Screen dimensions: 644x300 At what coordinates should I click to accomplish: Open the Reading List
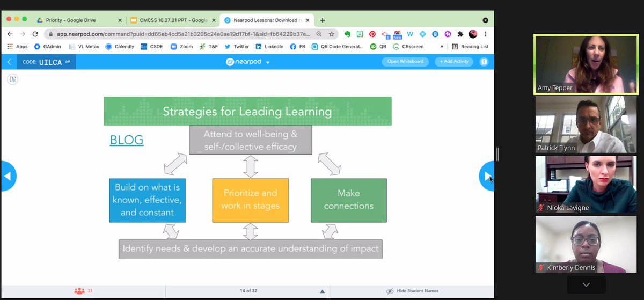[471, 47]
